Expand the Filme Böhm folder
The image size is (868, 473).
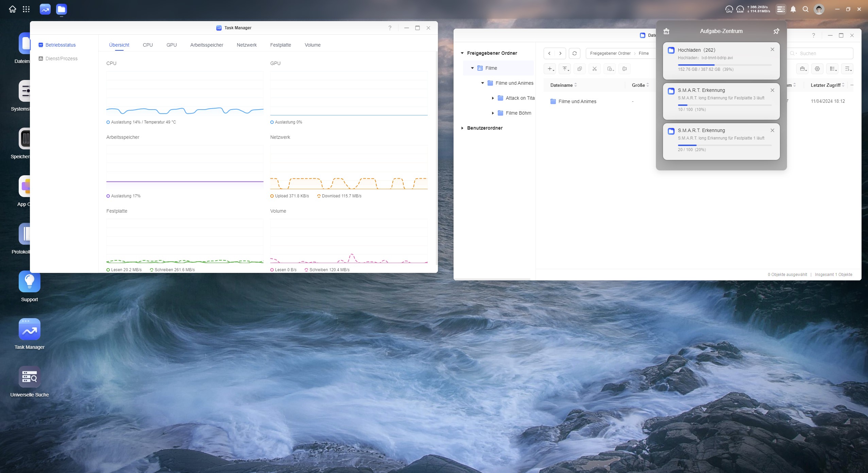[493, 113]
